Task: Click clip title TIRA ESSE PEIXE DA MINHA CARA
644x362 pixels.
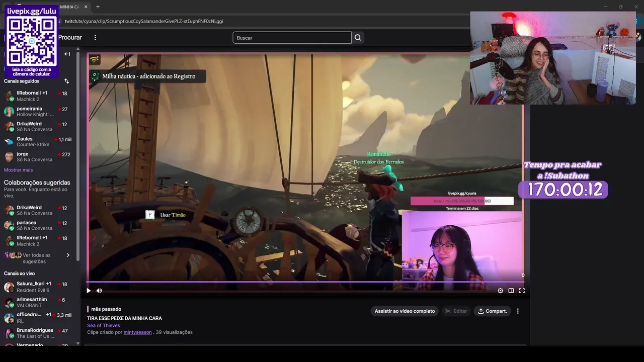Action: [124, 318]
